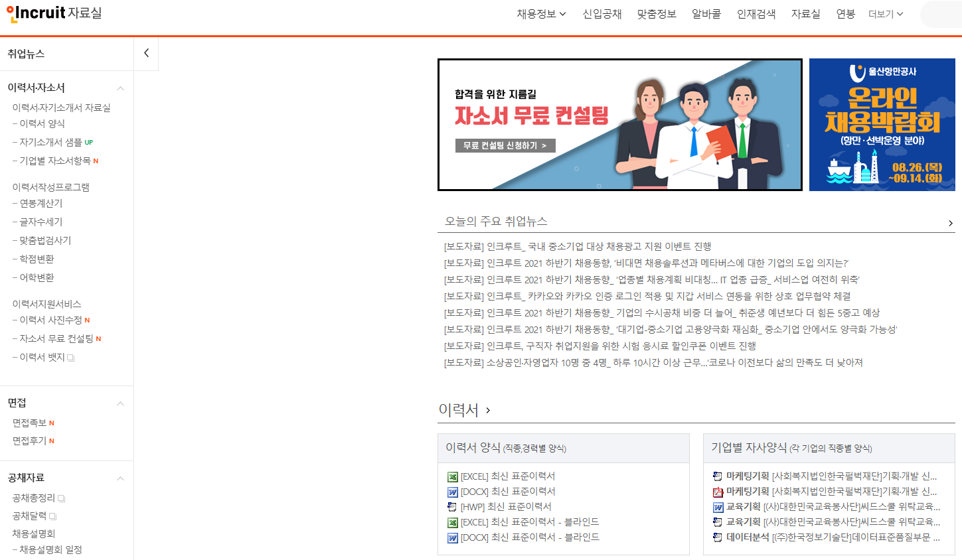
Task: Open the HWP 최신 표준이력서 file icon
Action: point(452,507)
